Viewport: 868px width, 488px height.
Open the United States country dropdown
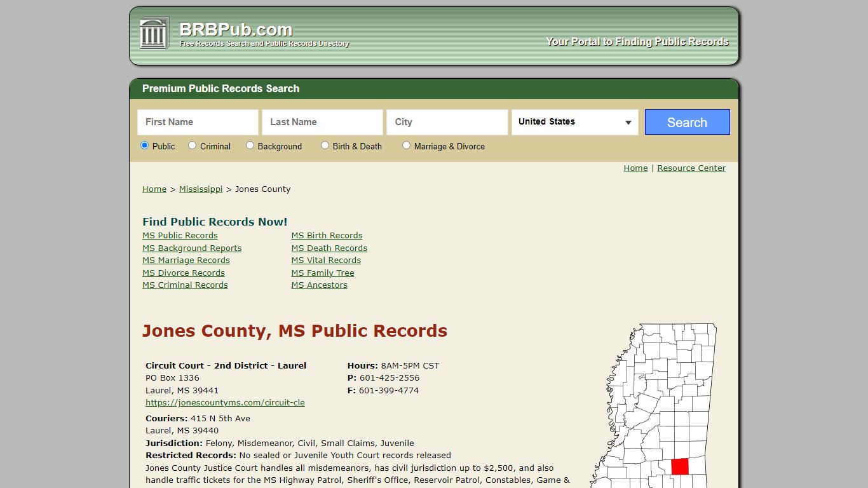click(574, 122)
